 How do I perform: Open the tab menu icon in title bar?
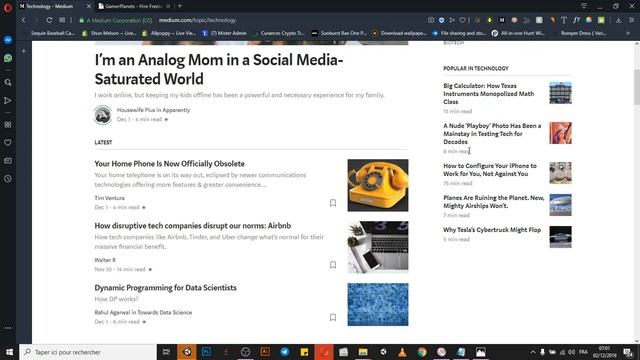pyautogui.click(x=584, y=6)
